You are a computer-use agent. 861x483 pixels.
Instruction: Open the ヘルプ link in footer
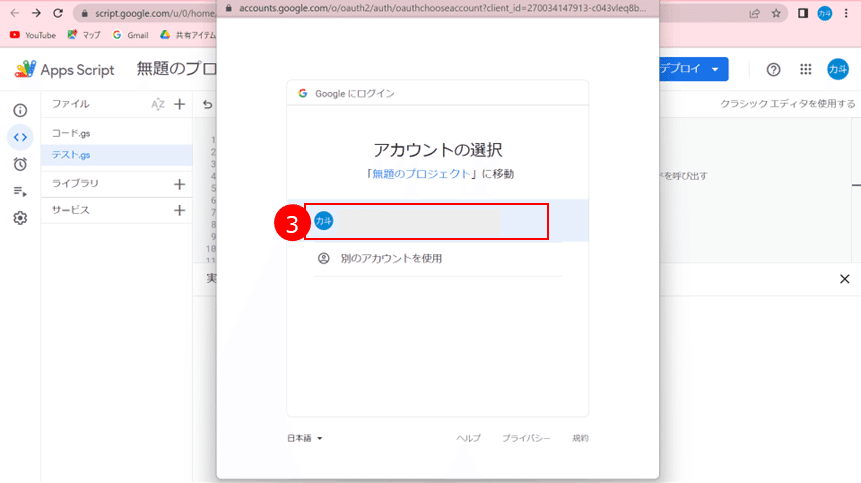click(x=468, y=438)
